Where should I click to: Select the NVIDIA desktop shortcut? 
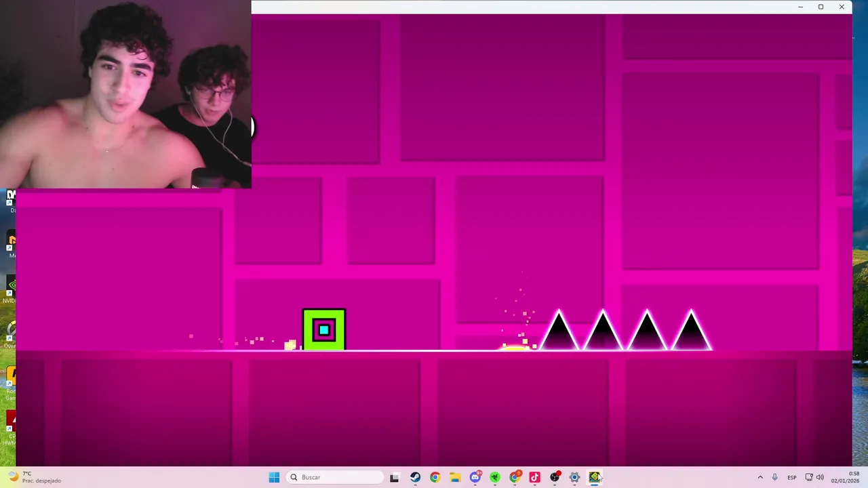tap(9, 289)
